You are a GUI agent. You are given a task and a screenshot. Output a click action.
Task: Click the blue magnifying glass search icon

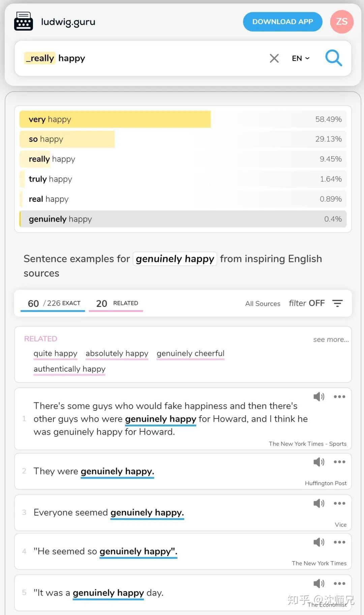333,58
